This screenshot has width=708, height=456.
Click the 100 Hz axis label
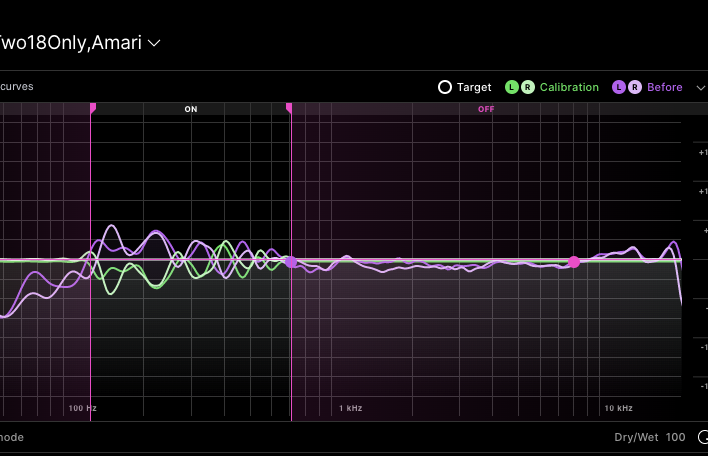click(x=83, y=408)
